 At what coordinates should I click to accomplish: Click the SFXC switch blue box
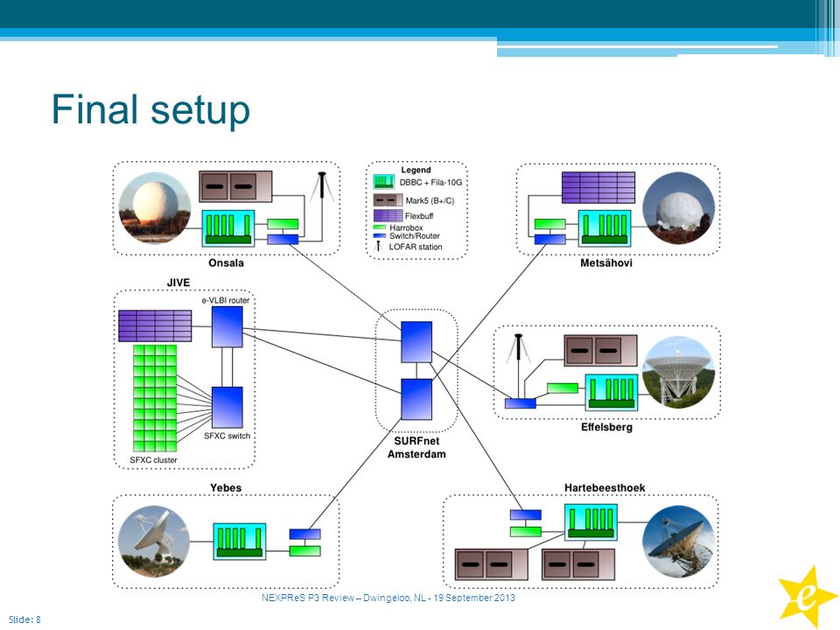(227, 408)
